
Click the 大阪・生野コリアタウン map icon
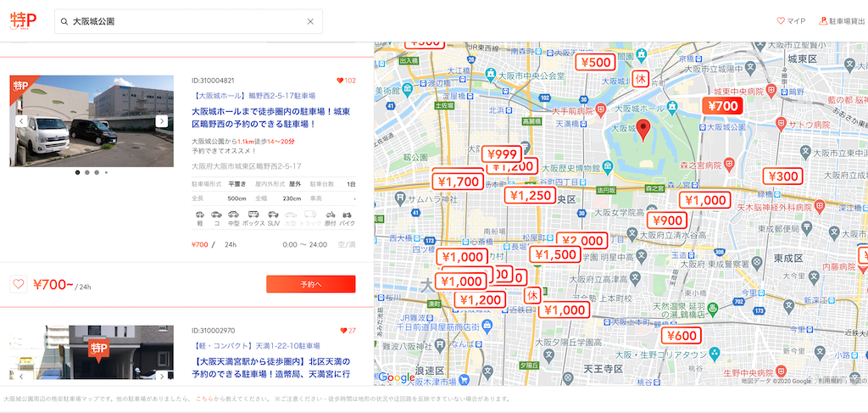(714, 353)
